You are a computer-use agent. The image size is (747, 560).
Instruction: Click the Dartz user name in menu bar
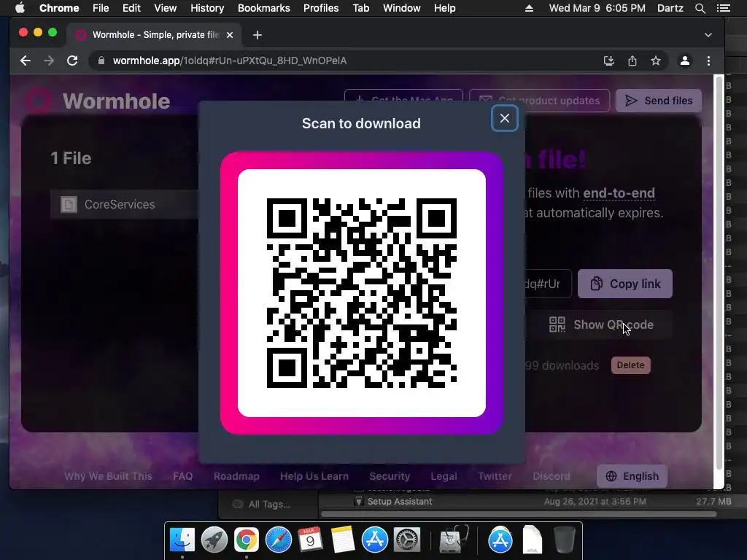tap(670, 8)
